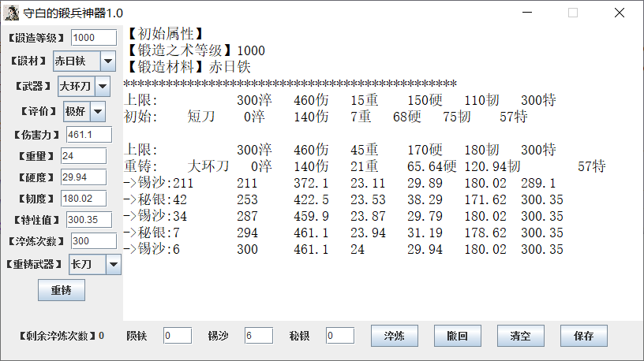Focus the 韧度 toughness input field
Viewport: 644px width, 361px height.
(88, 198)
